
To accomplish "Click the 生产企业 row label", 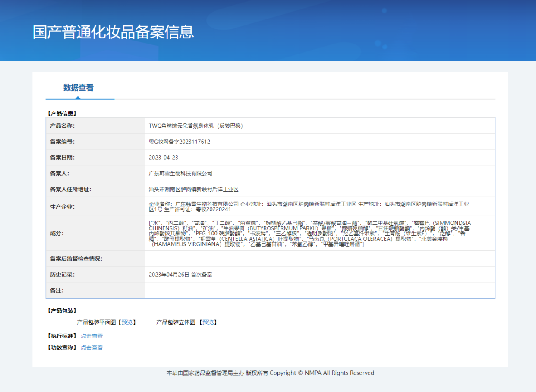I will pos(63,207).
